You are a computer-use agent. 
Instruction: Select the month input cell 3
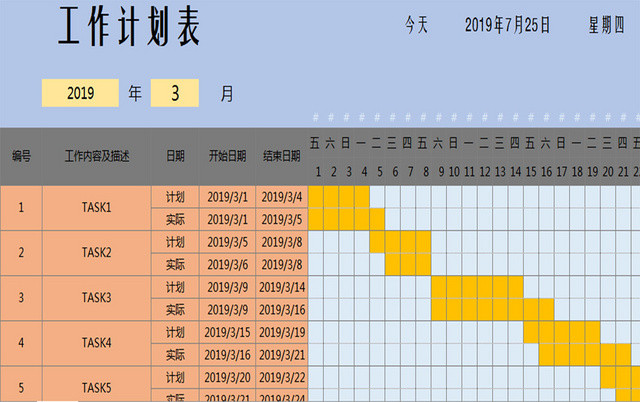tap(175, 93)
